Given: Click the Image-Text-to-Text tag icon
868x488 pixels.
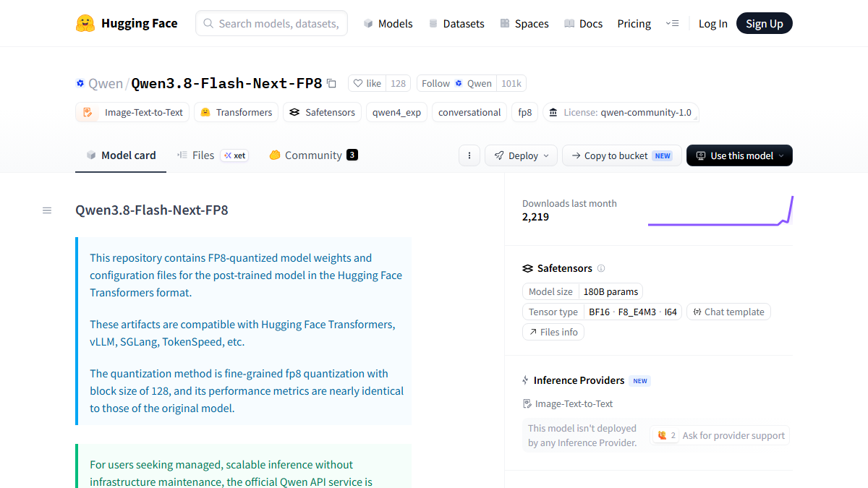Looking at the screenshot, I should (88, 112).
